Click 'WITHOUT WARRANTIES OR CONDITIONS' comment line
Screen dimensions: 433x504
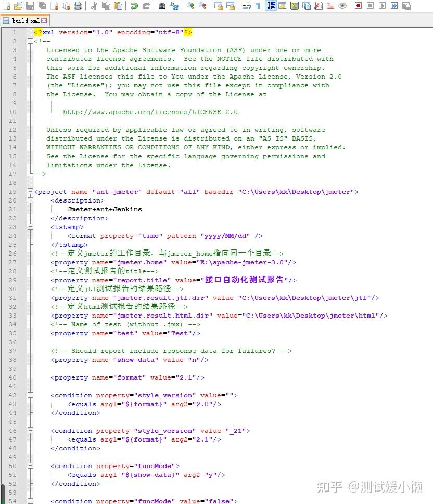[196, 147]
